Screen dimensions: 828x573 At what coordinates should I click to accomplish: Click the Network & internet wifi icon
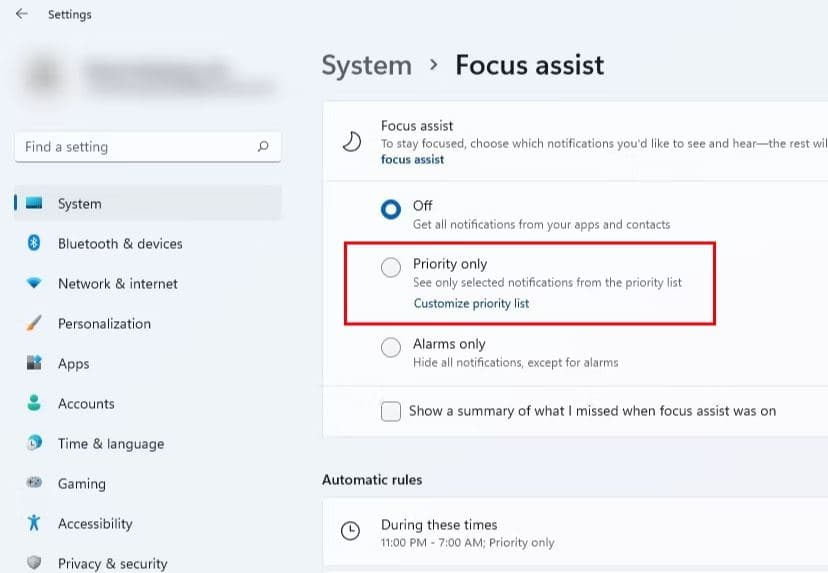click(34, 283)
